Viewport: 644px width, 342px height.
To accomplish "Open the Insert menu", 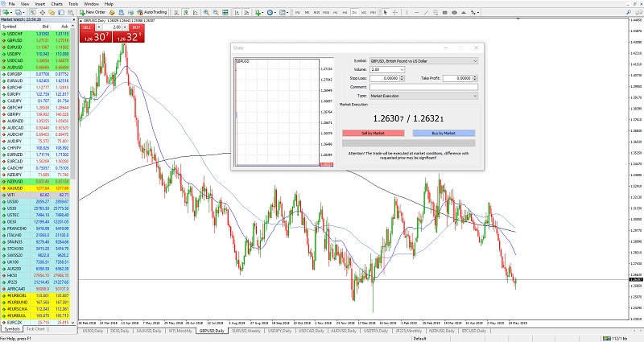I will coord(40,4).
